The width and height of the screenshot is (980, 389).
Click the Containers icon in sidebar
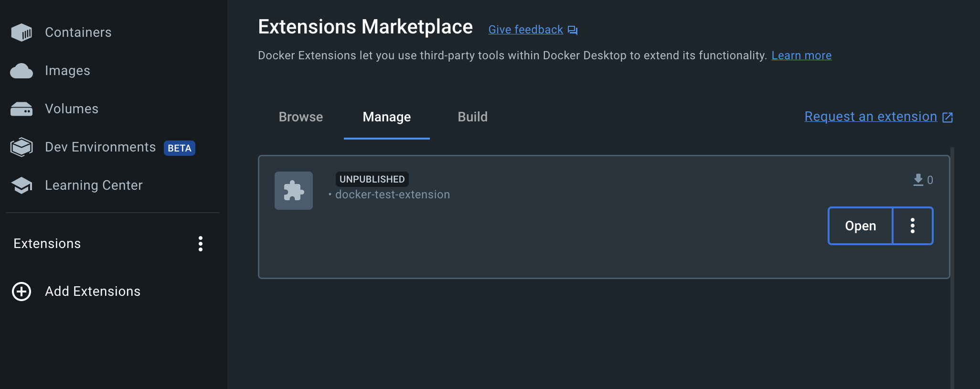pyautogui.click(x=21, y=32)
